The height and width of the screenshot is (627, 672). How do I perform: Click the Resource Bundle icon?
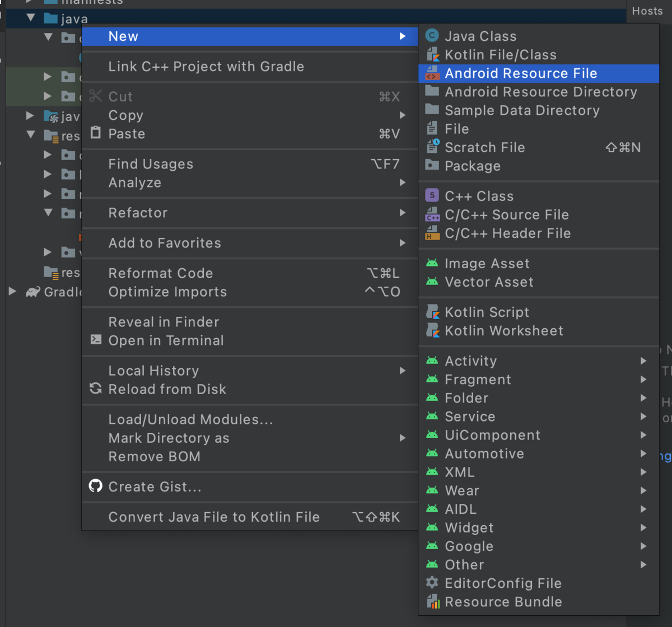(x=432, y=601)
